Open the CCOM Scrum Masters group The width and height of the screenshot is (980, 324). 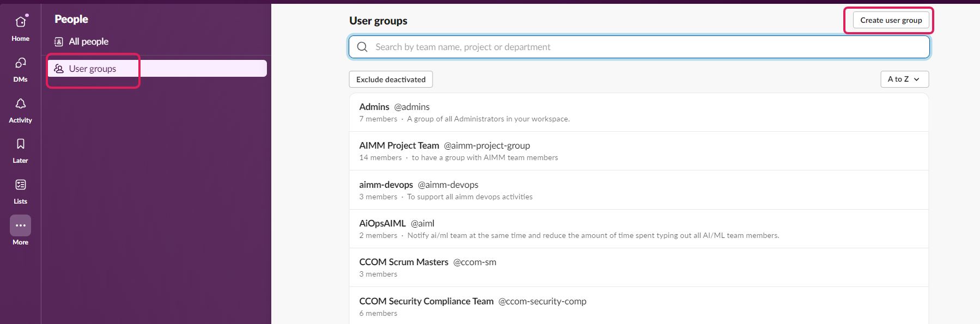pos(639,267)
